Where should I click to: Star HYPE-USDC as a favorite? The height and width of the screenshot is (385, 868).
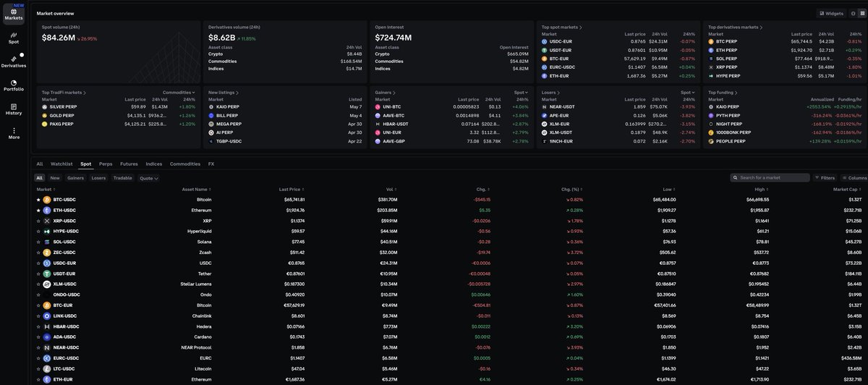tap(38, 231)
